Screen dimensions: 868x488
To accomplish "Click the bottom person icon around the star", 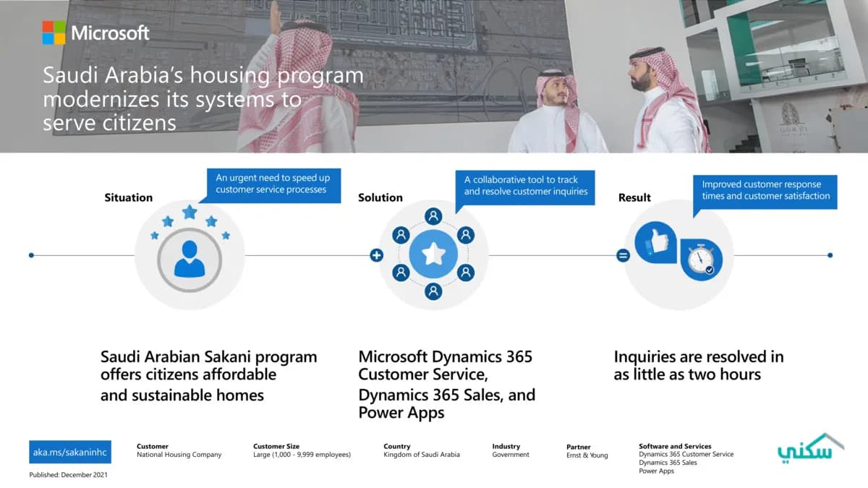I will click(x=433, y=291).
